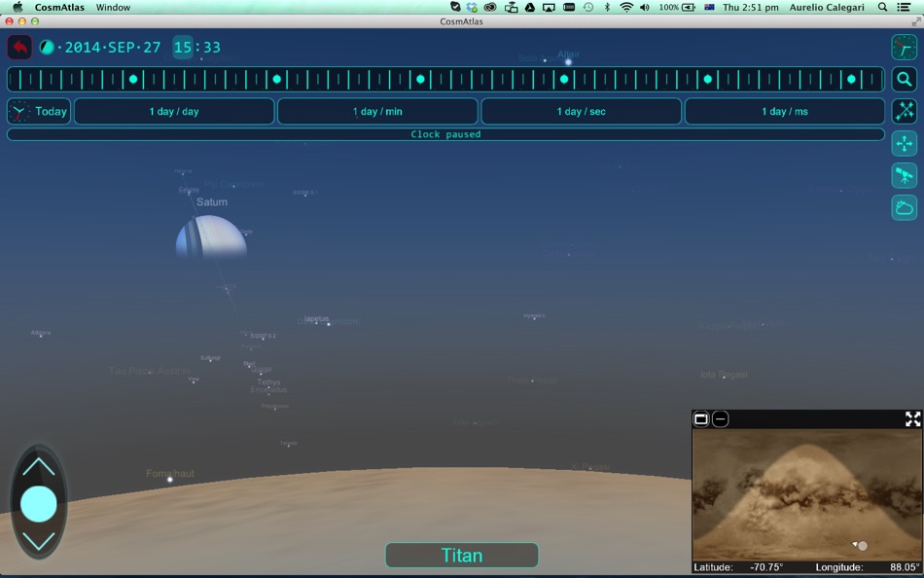Screen dimensions: 924x578
Task: Select the telescope icon
Action: 904,176
